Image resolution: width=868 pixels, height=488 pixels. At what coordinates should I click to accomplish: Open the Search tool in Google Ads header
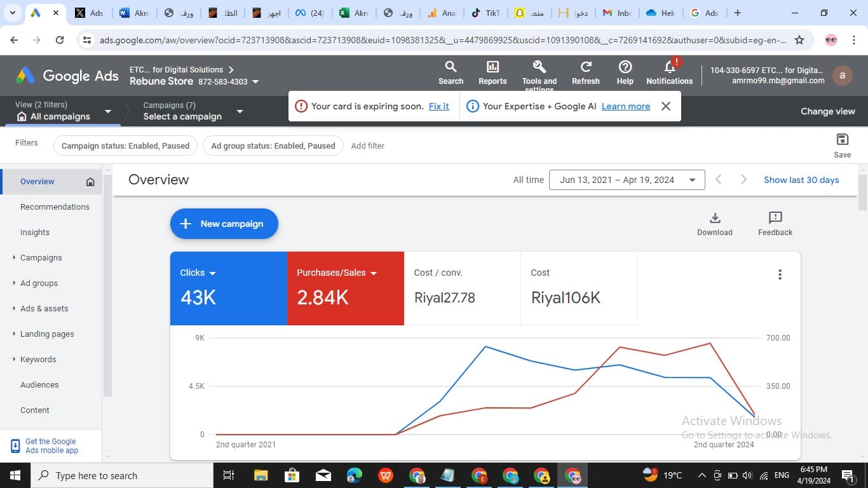point(451,67)
